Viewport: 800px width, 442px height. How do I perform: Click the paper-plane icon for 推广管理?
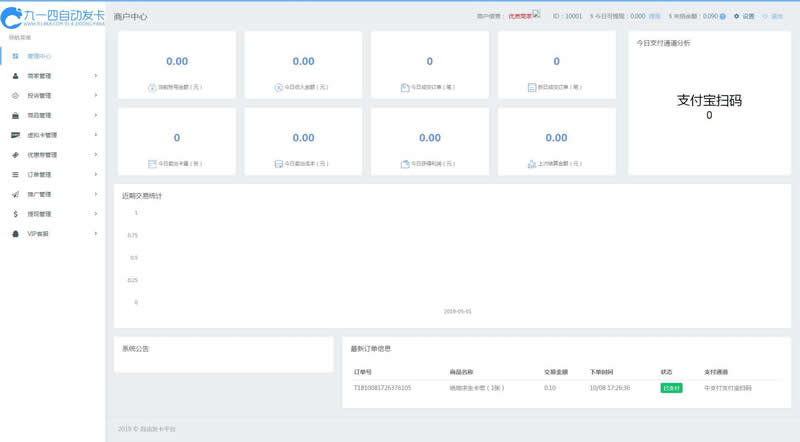(x=15, y=194)
